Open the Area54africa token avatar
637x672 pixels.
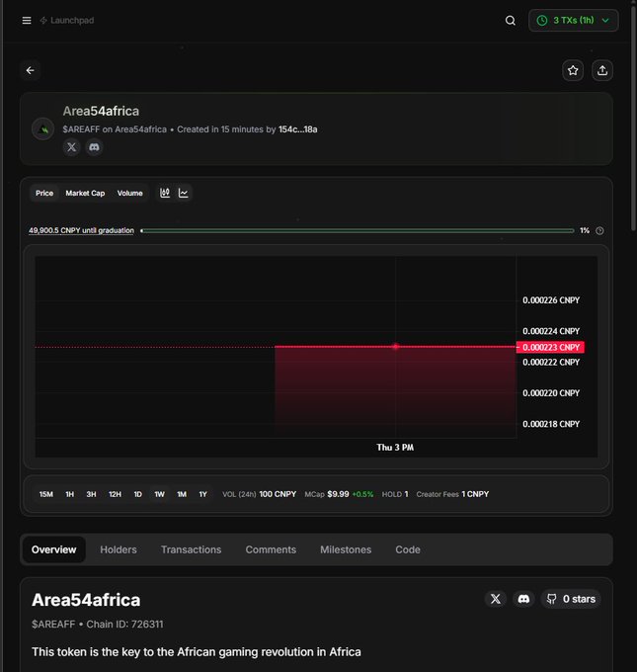coord(42,128)
